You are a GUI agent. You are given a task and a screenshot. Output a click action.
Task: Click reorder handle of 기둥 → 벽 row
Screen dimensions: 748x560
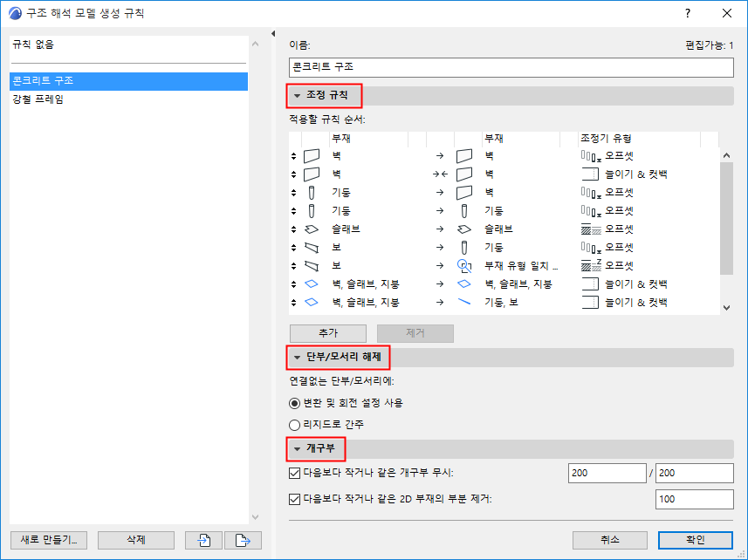click(x=293, y=193)
